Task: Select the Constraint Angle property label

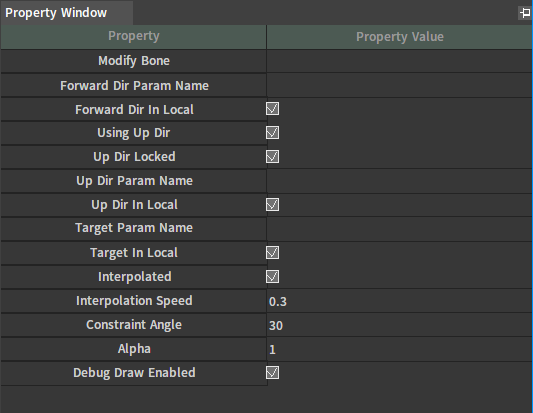Action: pos(134,325)
